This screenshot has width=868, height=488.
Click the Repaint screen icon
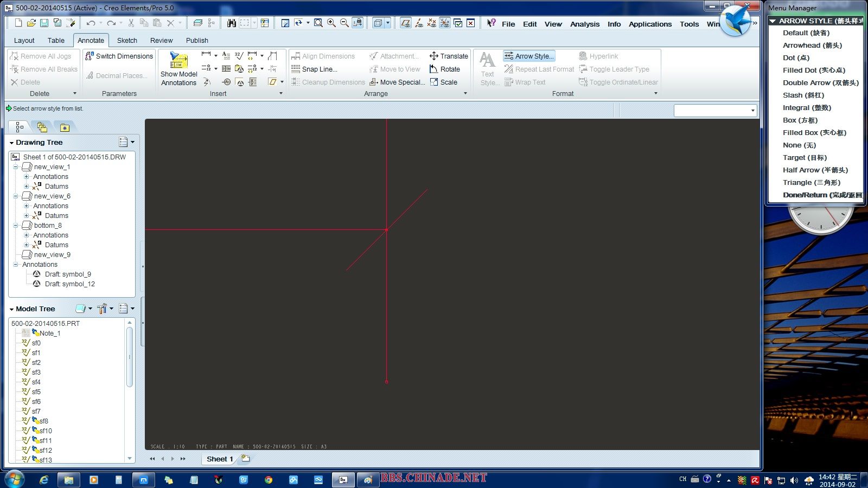[285, 23]
